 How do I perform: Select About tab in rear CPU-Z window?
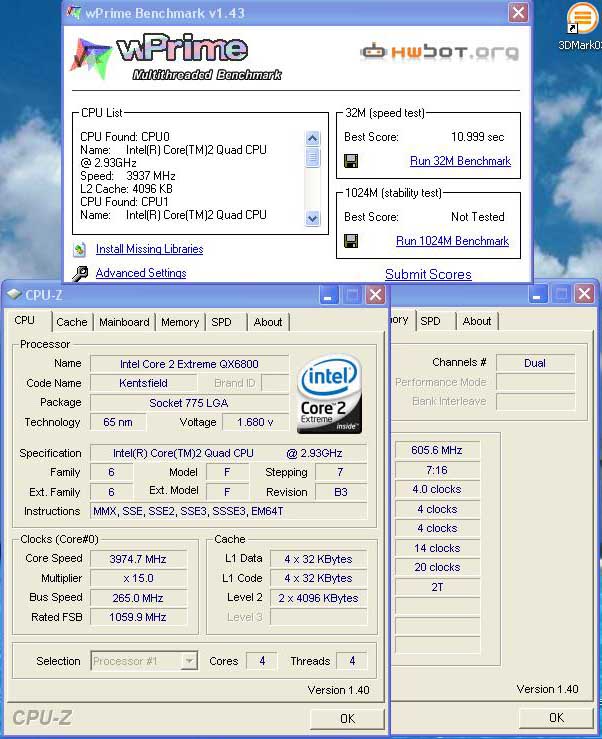(477, 321)
